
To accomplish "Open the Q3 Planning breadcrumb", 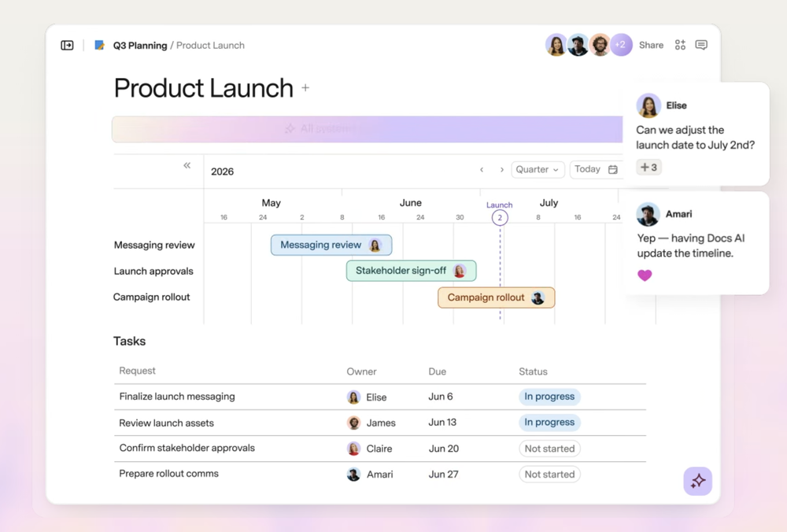I will pos(140,45).
